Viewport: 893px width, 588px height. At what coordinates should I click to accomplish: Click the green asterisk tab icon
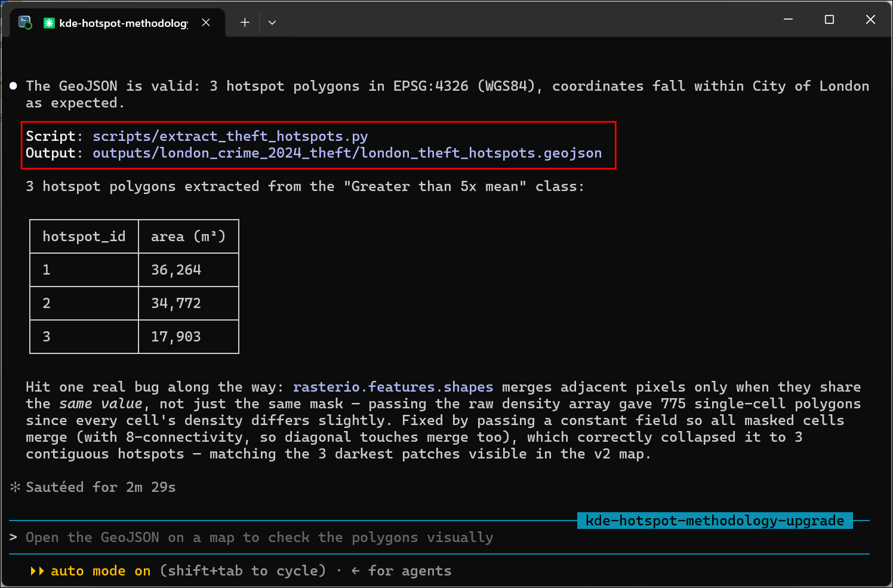click(x=49, y=23)
